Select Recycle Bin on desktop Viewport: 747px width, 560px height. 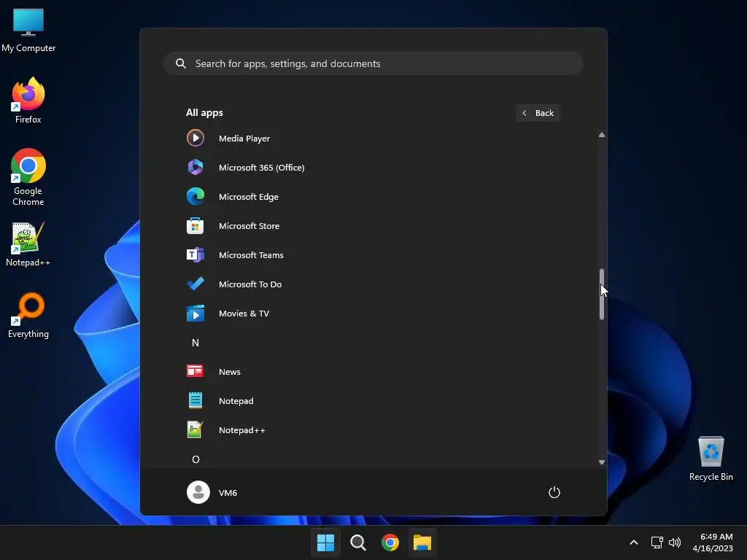tap(711, 459)
